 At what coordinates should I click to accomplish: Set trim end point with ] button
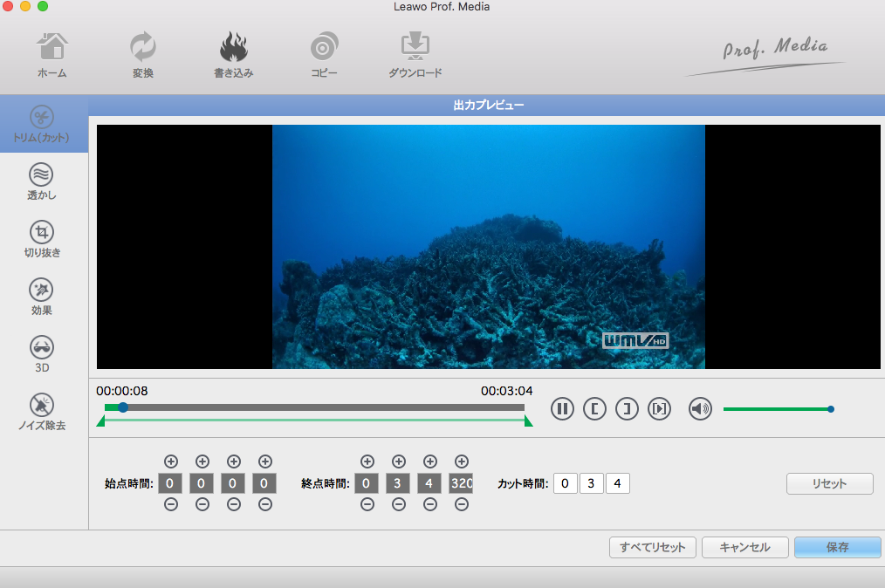(x=627, y=408)
